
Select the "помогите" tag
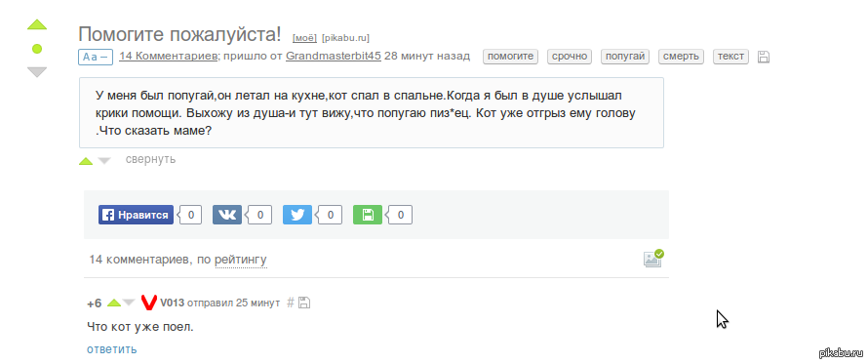click(510, 57)
